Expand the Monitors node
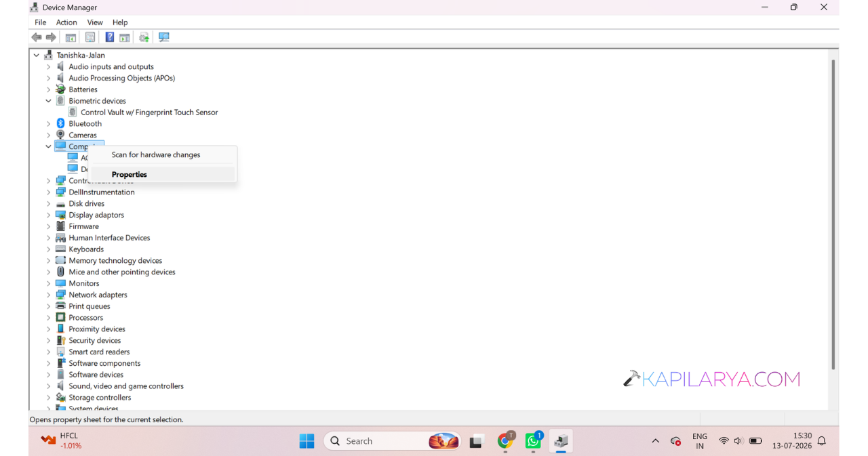The image size is (868, 456). click(x=48, y=283)
